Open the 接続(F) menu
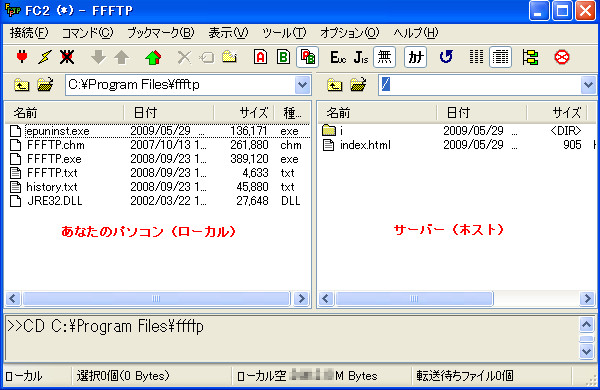This screenshot has height=390, width=600. [29, 33]
